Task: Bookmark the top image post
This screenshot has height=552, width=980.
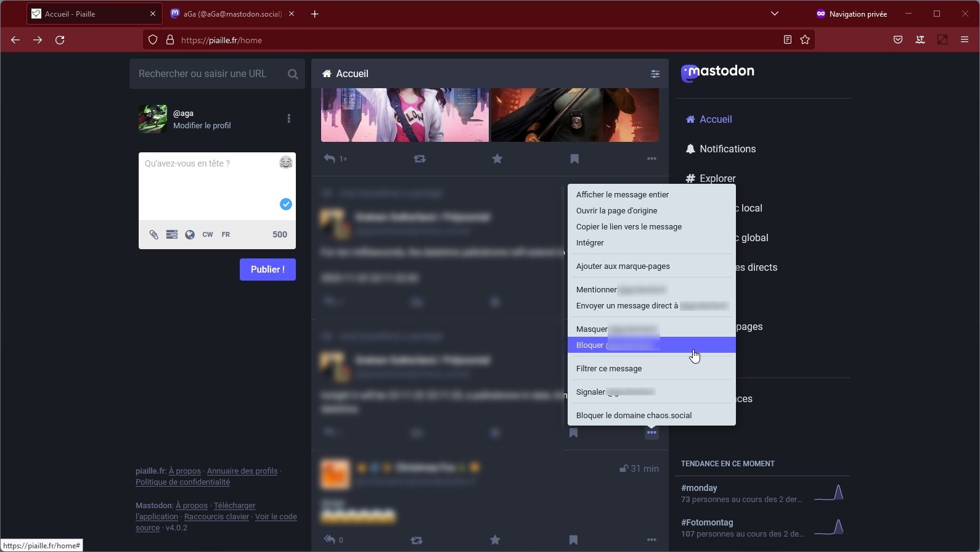Action: tap(574, 159)
